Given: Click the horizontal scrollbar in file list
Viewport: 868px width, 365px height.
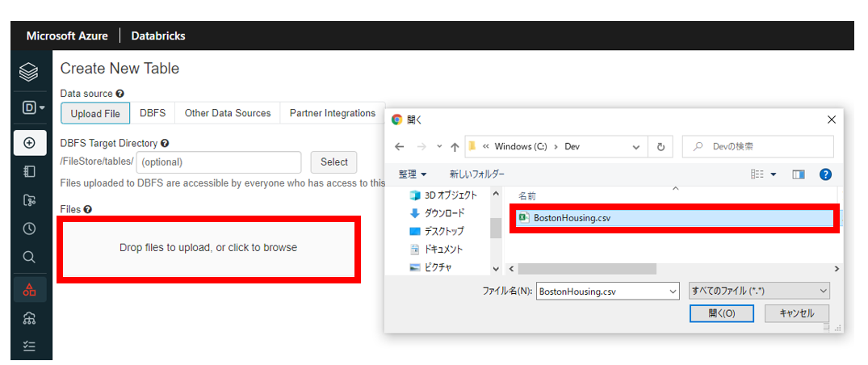Looking at the screenshot, I should pos(587,269).
